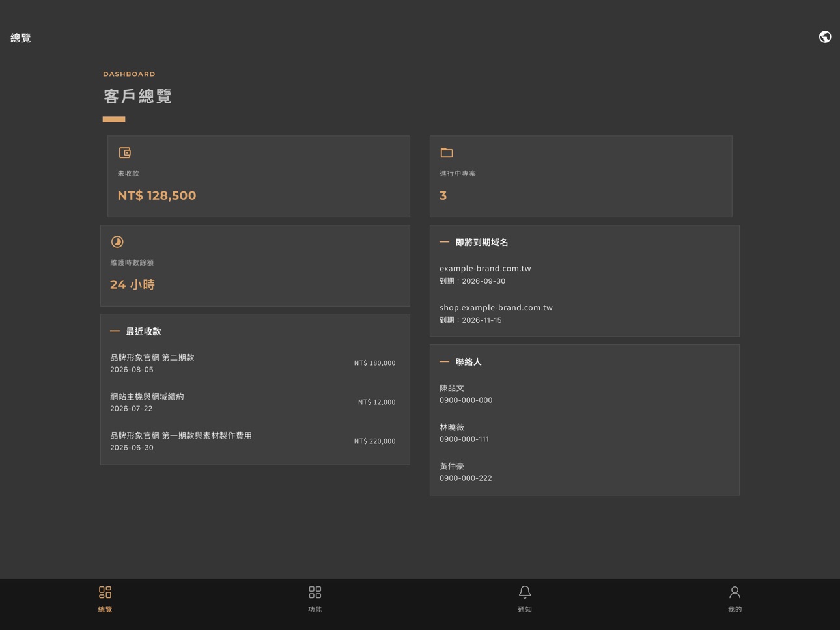
Task: Click the globe language icon
Action: 825,37
